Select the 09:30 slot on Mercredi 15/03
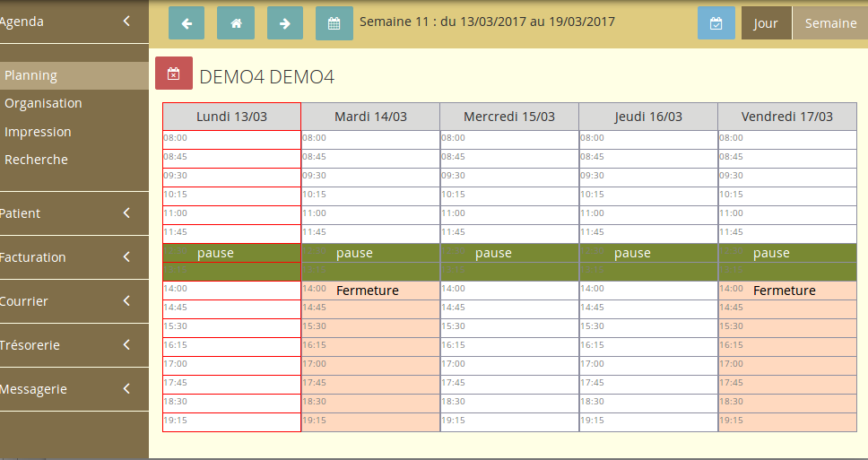Screen dimensions: 868x460 (509, 177)
